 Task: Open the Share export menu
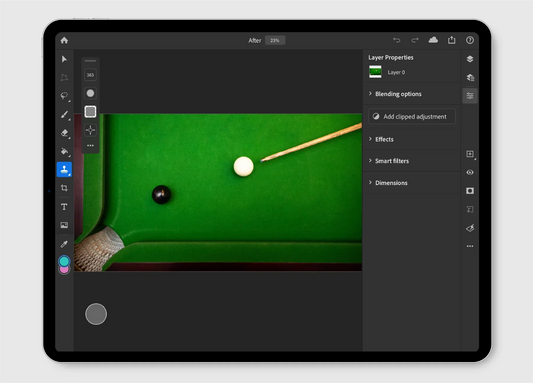[x=451, y=40]
